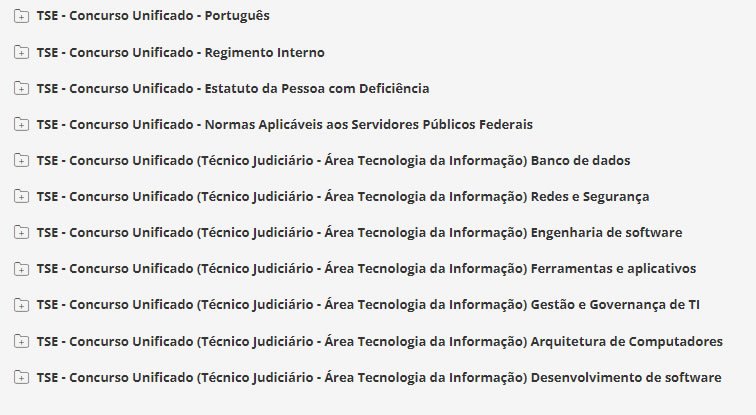
Task: Select Estatuto da Pessoa com Deficiência title
Action: [232, 88]
